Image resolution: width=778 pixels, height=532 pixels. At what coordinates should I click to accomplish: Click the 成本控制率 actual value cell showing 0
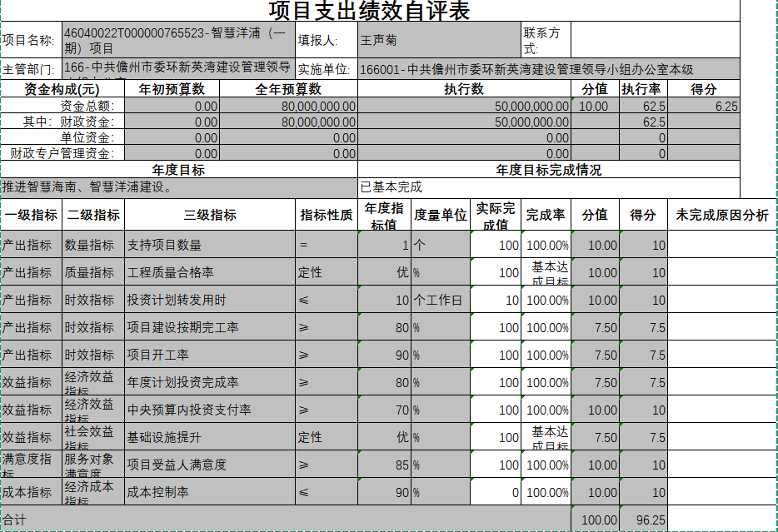point(495,492)
